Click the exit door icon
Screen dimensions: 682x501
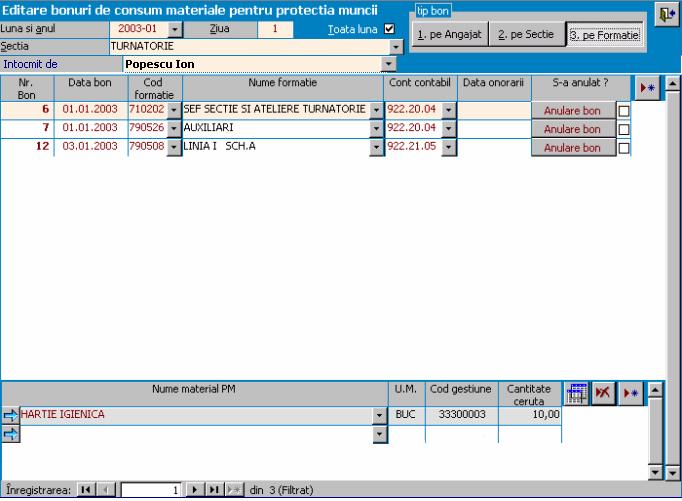665,14
